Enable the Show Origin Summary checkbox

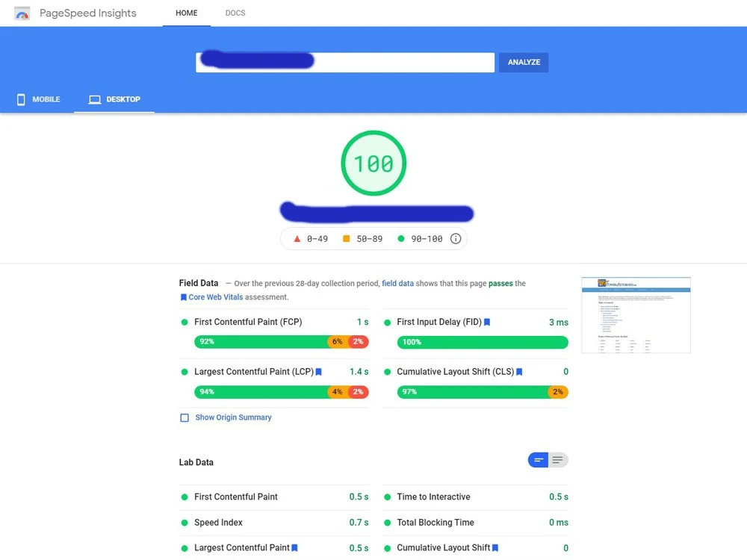185,417
